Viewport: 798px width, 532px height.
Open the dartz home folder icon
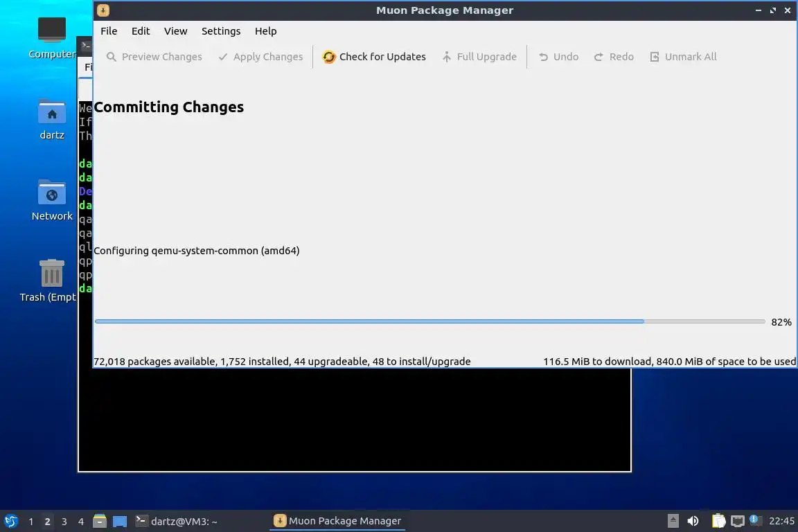[52, 120]
